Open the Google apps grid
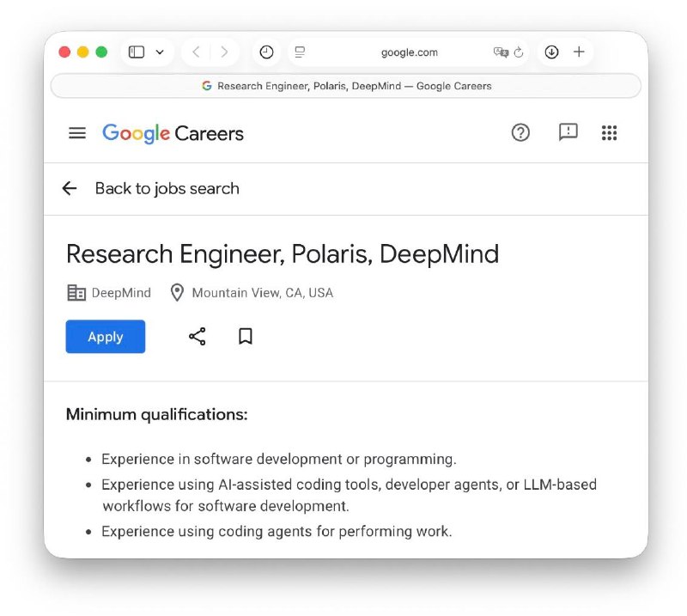The width and height of the screenshot is (687, 616). click(609, 132)
